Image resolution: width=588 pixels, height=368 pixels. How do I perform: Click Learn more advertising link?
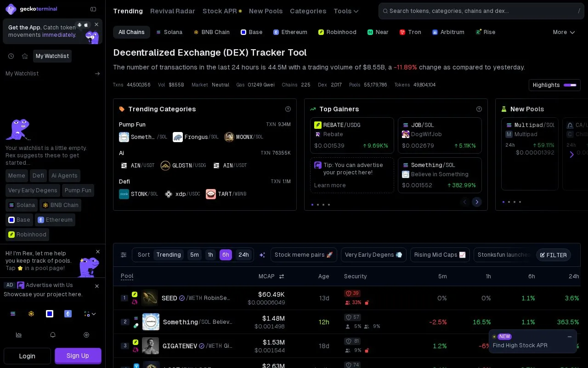(x=330, y=185)
